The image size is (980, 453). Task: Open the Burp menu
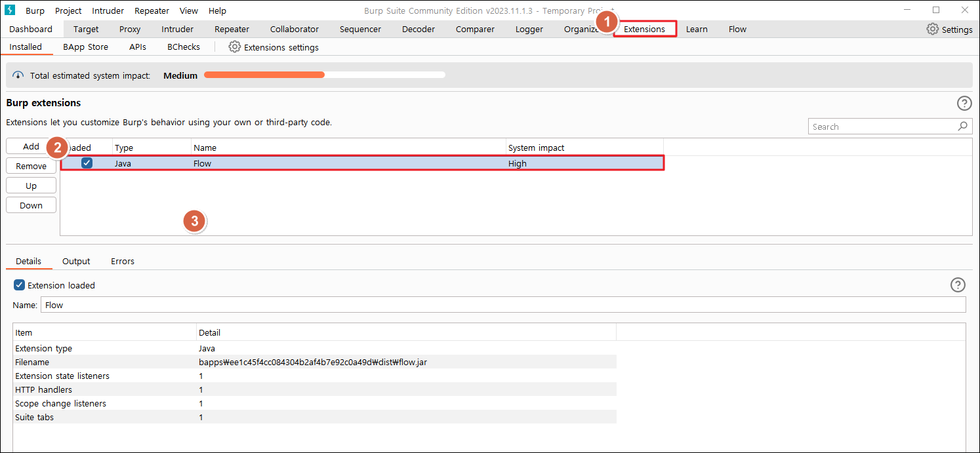coord(35,10)
